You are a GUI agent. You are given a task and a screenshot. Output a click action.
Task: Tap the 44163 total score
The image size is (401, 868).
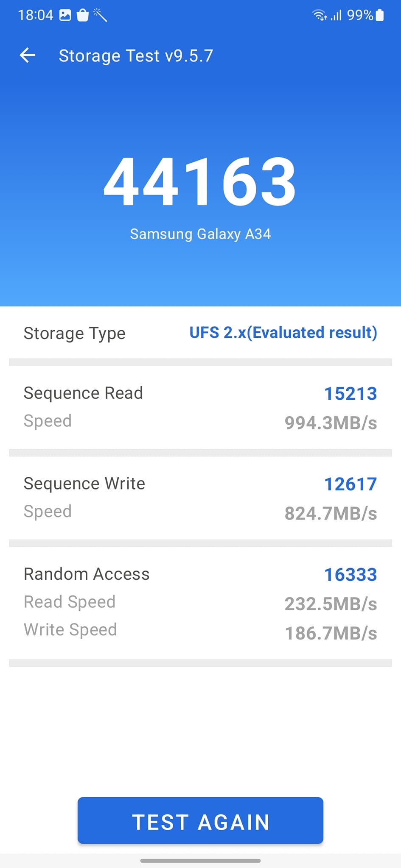(200, 181)
